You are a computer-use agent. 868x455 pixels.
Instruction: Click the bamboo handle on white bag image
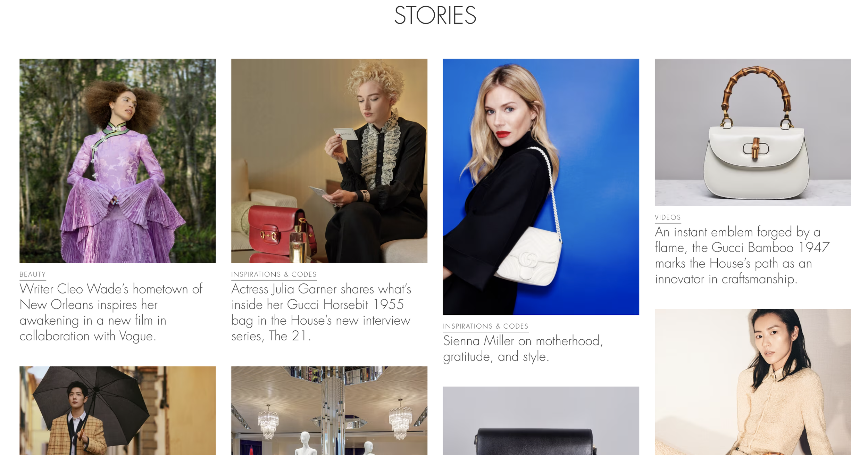pyautogui.click(x=754, y=93)
